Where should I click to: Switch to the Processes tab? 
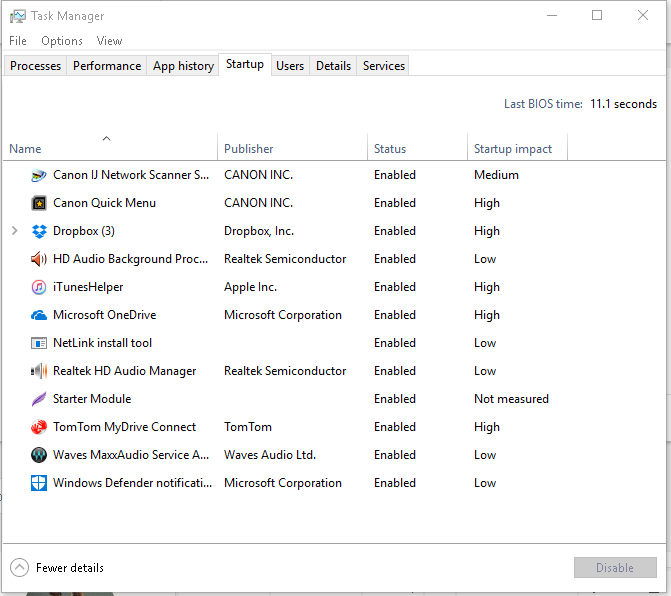(35, 66)
